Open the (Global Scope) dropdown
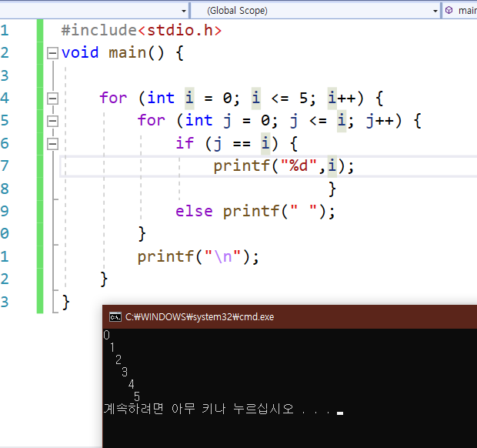The width and height of the screenshot is (477, 448). pos(315,11)
